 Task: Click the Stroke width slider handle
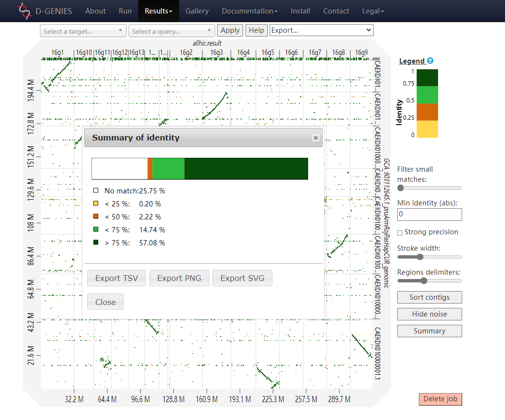coord(420,257)
